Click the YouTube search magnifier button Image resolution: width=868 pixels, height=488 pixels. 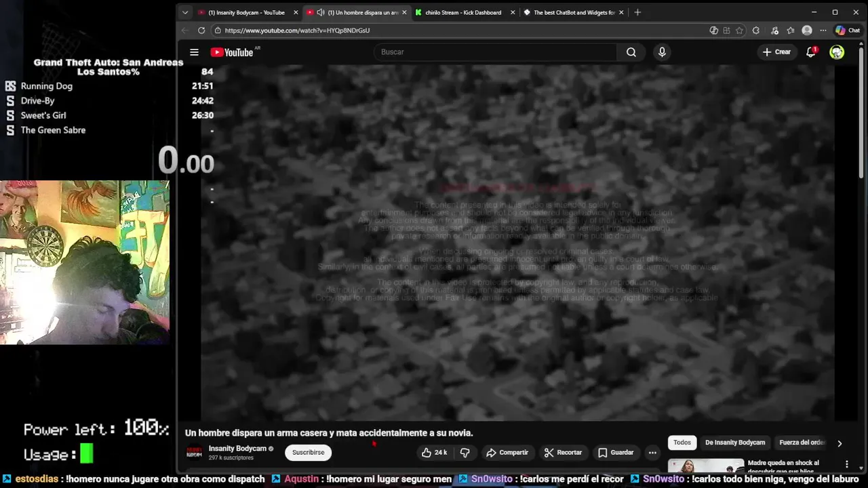(631, 52)
